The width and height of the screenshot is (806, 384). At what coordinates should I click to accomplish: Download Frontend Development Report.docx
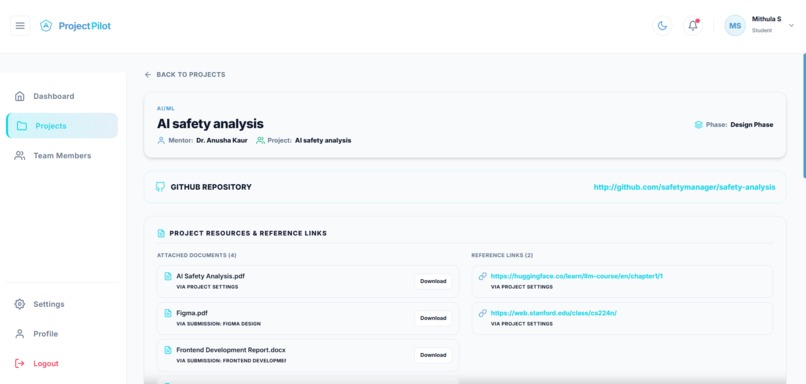[x=433, y=355]
